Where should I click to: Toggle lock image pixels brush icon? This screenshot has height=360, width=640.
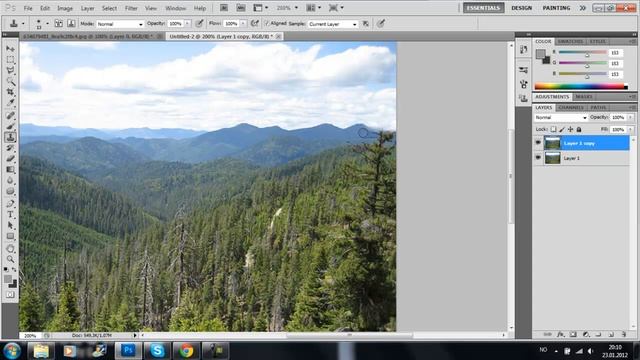click(562, 129)
